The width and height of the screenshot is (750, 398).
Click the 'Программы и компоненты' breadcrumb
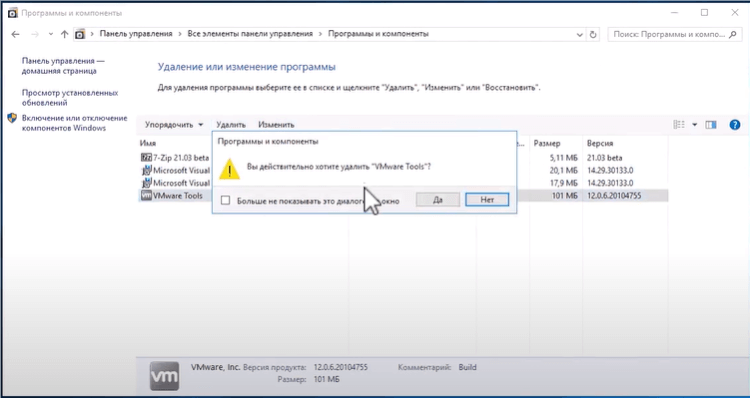pyautogui.click(x=378, y=34)
